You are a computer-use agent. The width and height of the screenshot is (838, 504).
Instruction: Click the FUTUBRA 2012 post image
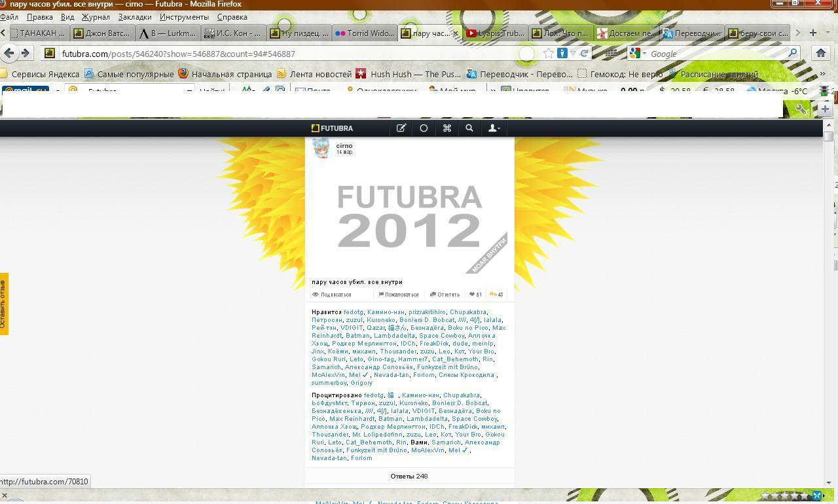click(x=410, y=218)
